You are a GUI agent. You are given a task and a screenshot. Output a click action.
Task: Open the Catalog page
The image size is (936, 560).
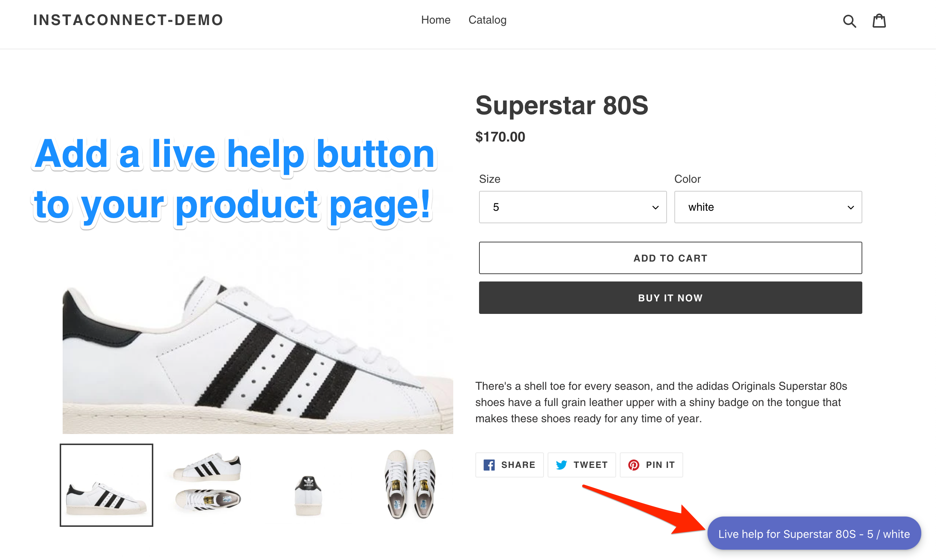487,20
